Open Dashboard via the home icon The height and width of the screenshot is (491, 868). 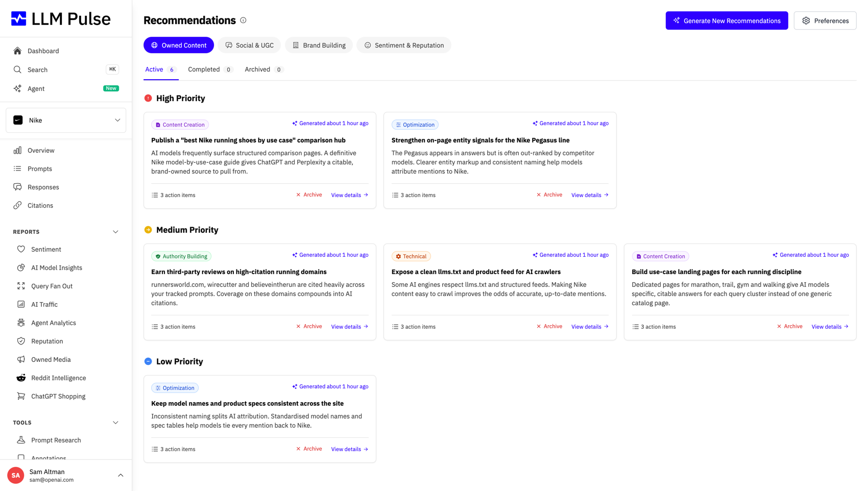(17, 51)
